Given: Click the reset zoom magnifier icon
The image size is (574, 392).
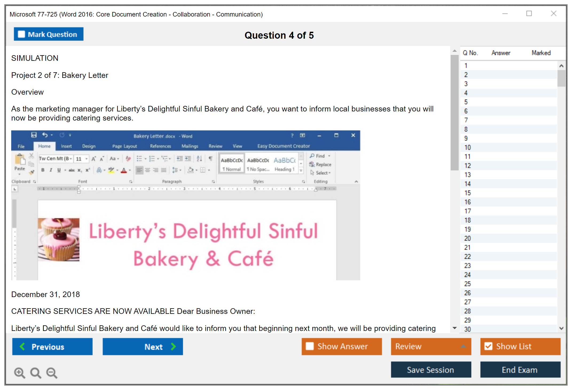Looking at the screenshot, I should click(x=36, y=373).
